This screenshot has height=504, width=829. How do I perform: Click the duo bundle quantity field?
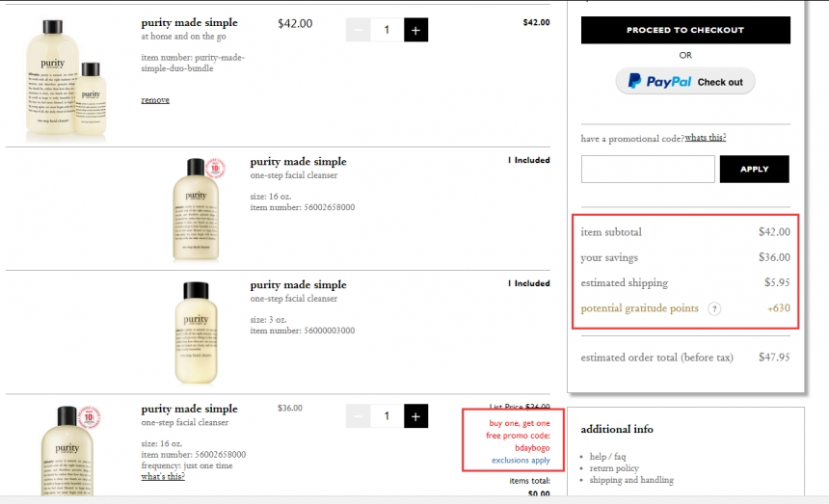pyautogui.click(x=387, y=30)
